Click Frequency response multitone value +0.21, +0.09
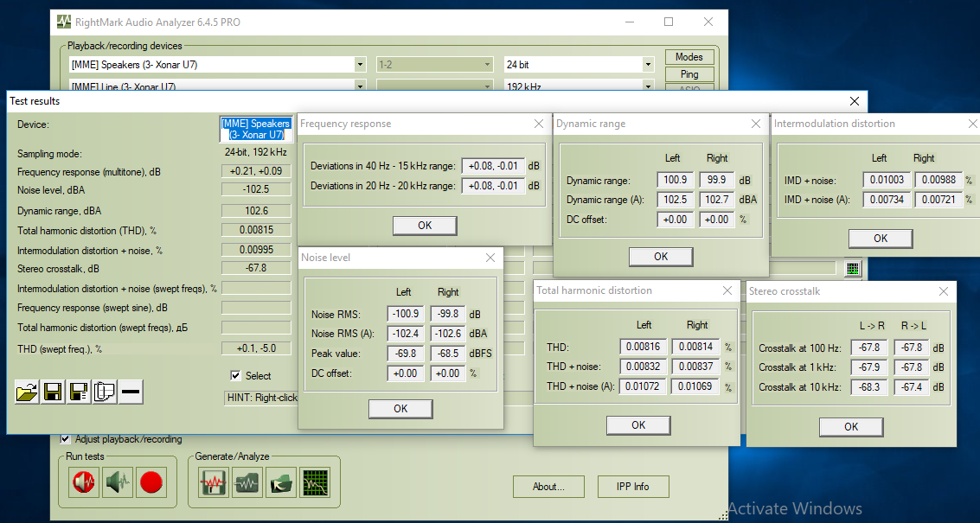The height and width of the screenshot is (523, 980). pyautogui.click(x=257, y=171)
